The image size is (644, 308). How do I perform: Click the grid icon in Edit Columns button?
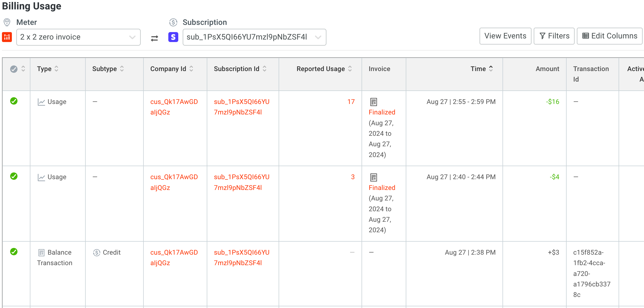point(586,36)
